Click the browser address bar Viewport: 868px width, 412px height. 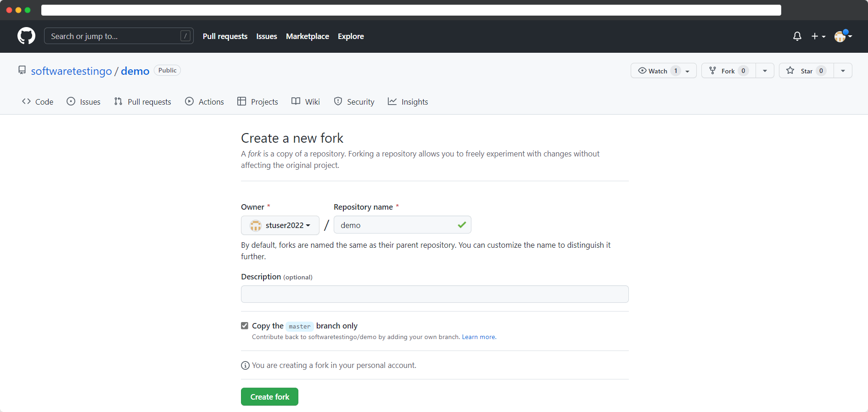[411, 10]
